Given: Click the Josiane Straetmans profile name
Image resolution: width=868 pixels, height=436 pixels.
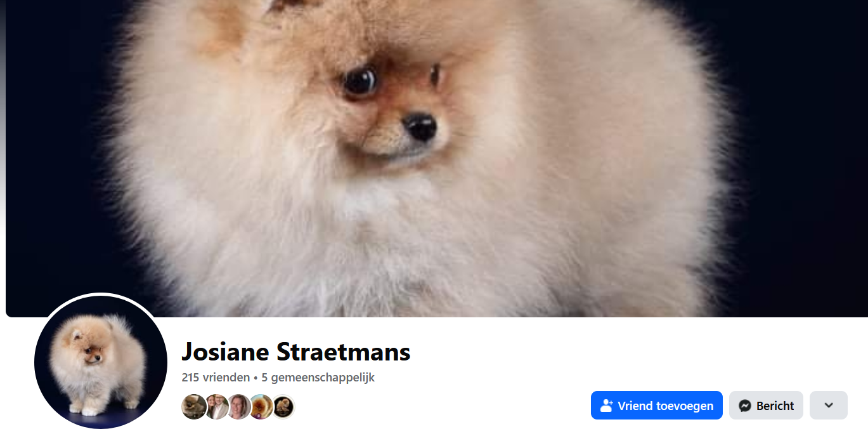Looking at the screenshot, I should point(296,352).
